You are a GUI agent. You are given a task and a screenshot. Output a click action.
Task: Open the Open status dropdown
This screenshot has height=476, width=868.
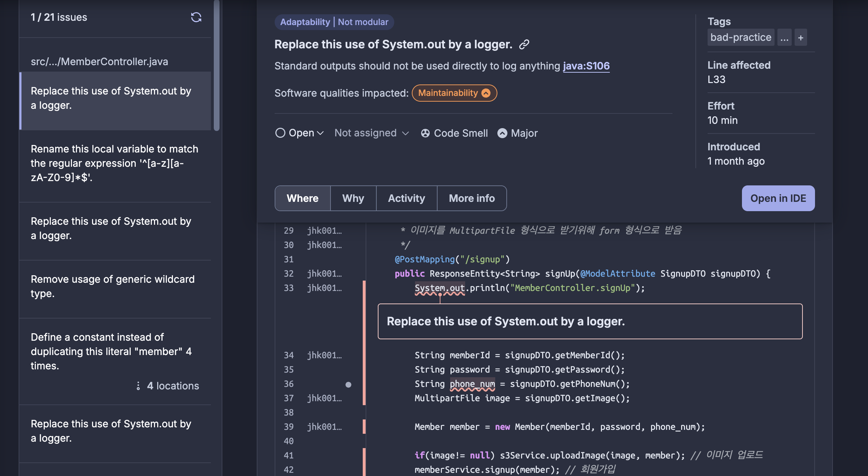pyautogui.click(x=299, y=133)
